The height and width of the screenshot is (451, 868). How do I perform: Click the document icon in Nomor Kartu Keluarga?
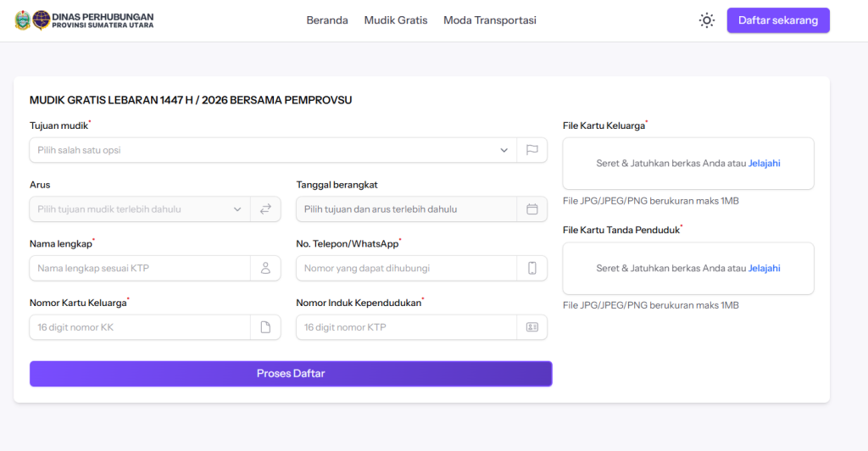[x=265, y=327]
